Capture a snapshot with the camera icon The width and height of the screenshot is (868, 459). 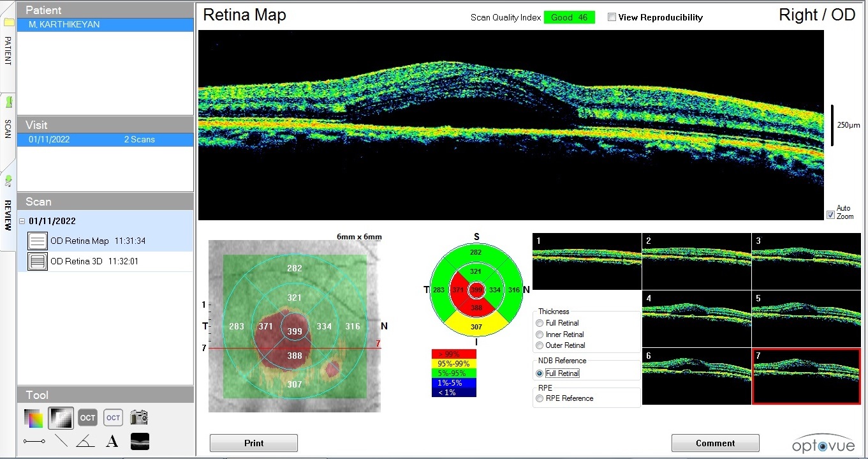pos(139,418)
